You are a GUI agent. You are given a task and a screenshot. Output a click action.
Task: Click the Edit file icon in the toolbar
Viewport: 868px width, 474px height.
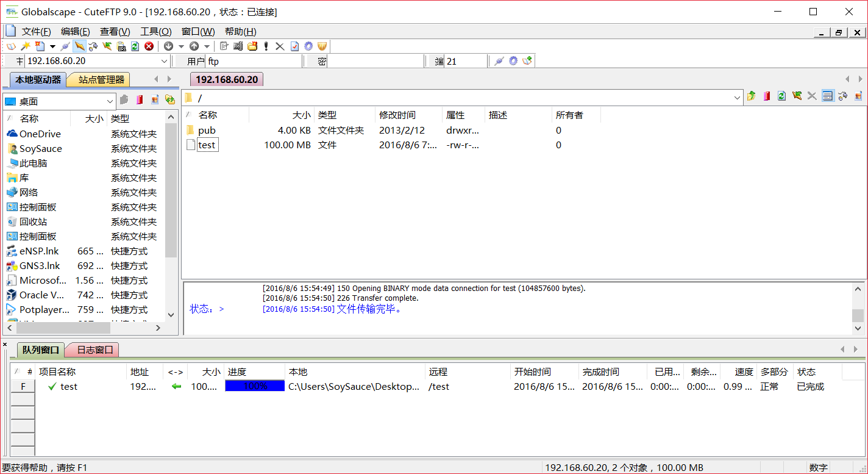point(224,46)
